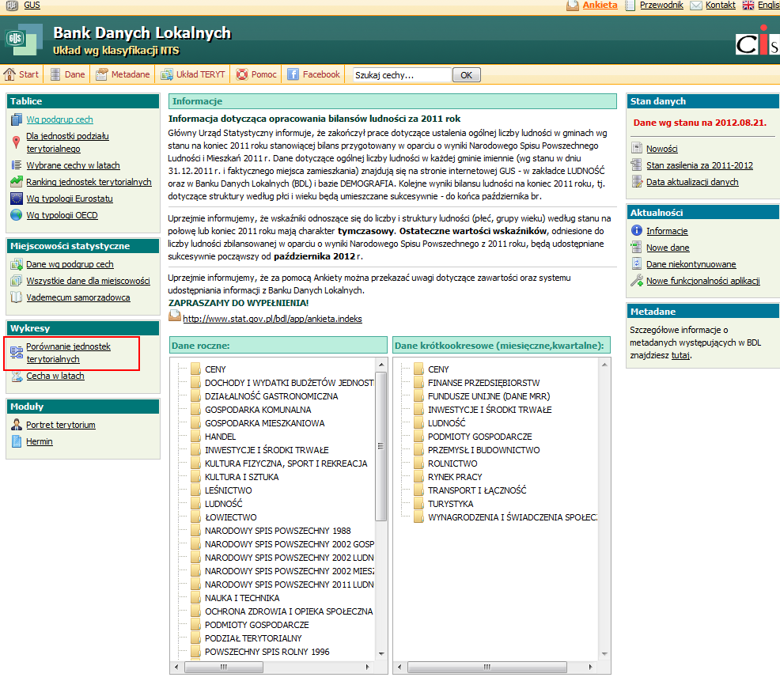Viewport: 780px width, 700px height.
Task: Click the chart icon beside Ranking jednostek
Action: [x=17, y=182]
